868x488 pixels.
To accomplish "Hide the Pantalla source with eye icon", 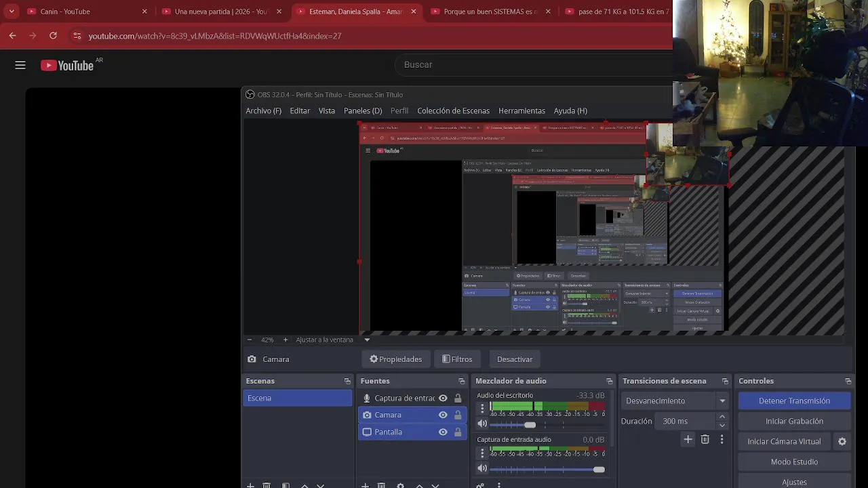I will tap(443, 432).
